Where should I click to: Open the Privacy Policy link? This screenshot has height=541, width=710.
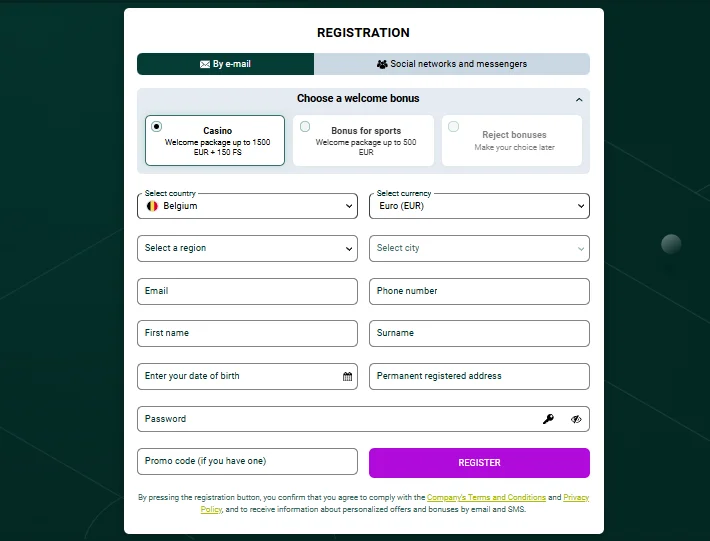[575, 497]
